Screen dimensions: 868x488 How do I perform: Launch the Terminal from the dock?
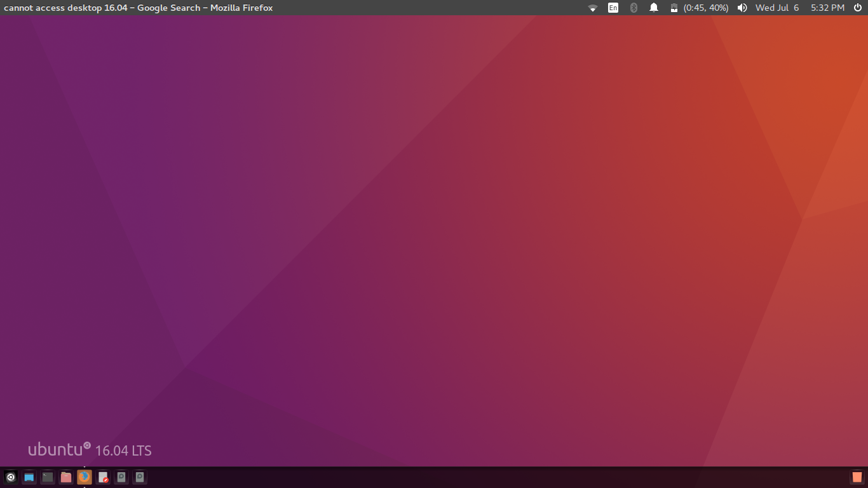pos(48,477)
